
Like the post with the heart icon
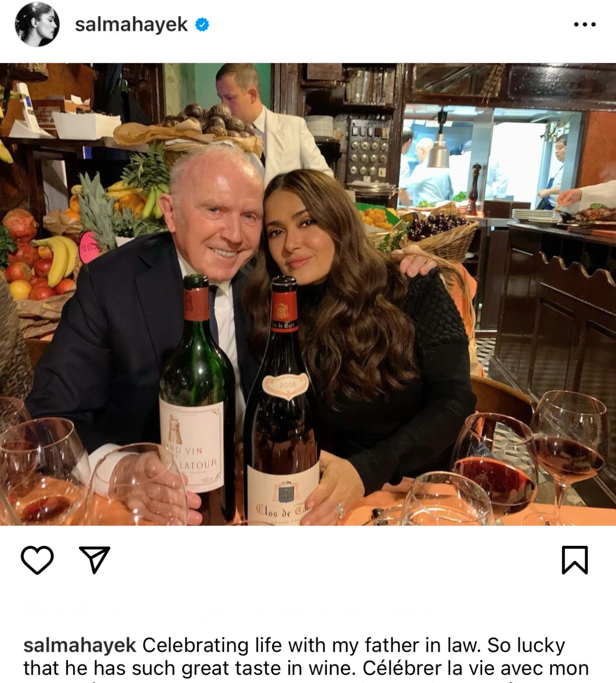(x=37, y=560)
